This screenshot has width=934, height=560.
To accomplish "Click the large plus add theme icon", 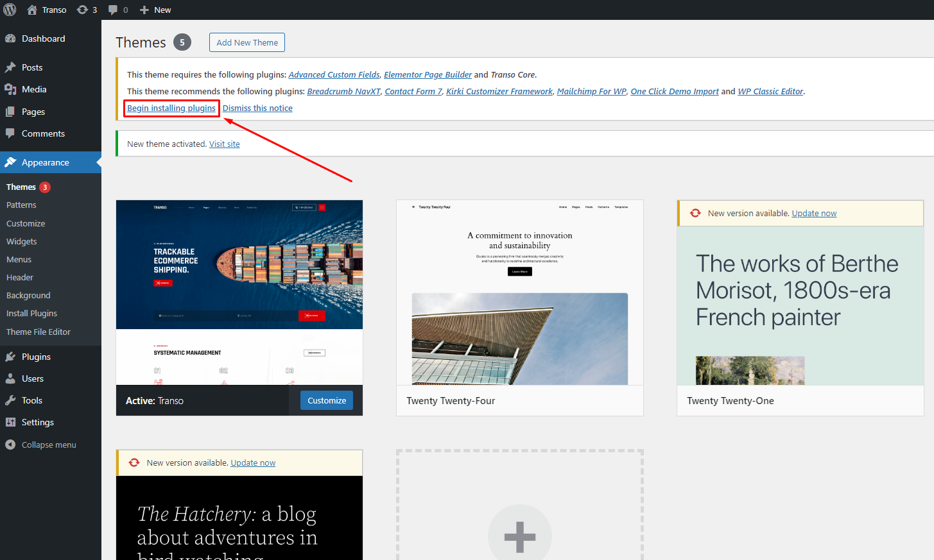I will [x=520, y=537].
